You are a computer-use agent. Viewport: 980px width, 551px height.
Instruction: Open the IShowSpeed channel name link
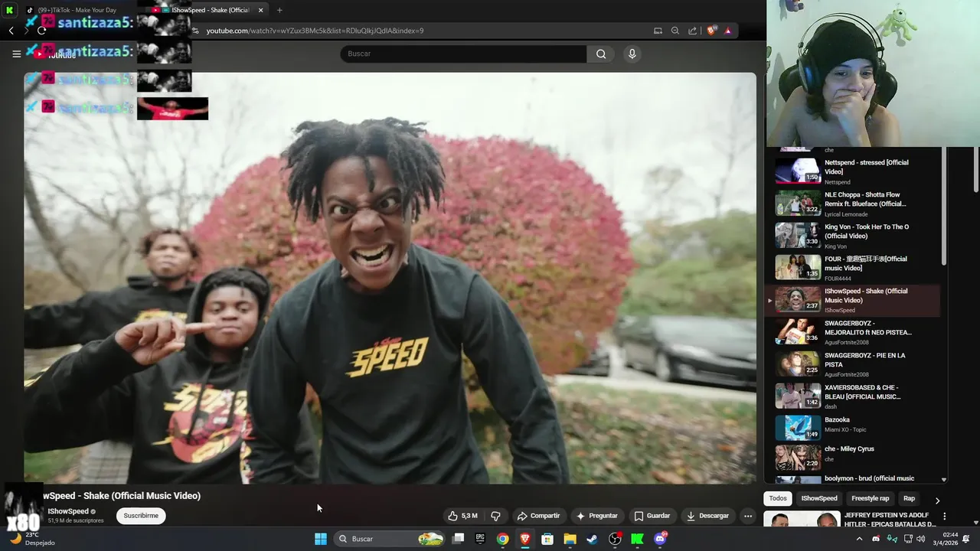(68, 511)
